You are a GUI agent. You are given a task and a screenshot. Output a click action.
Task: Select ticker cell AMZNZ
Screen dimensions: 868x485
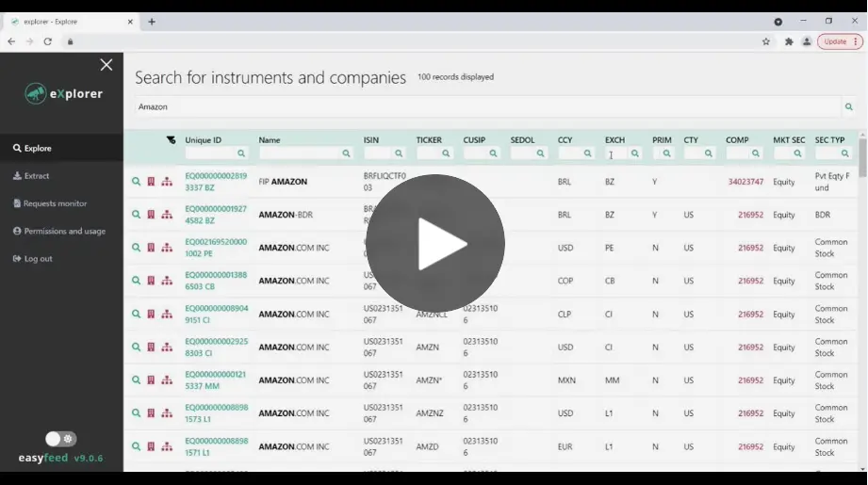pyautogui.click(x=430, y=413)
